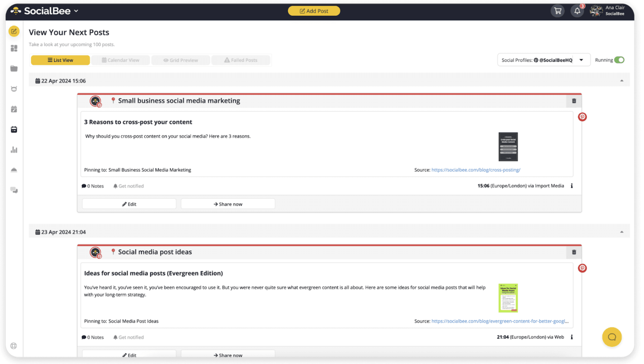Click the cross-posting blog source link
Image resolution: width=644 pixels, height=364 pixels.
(475, 170)
